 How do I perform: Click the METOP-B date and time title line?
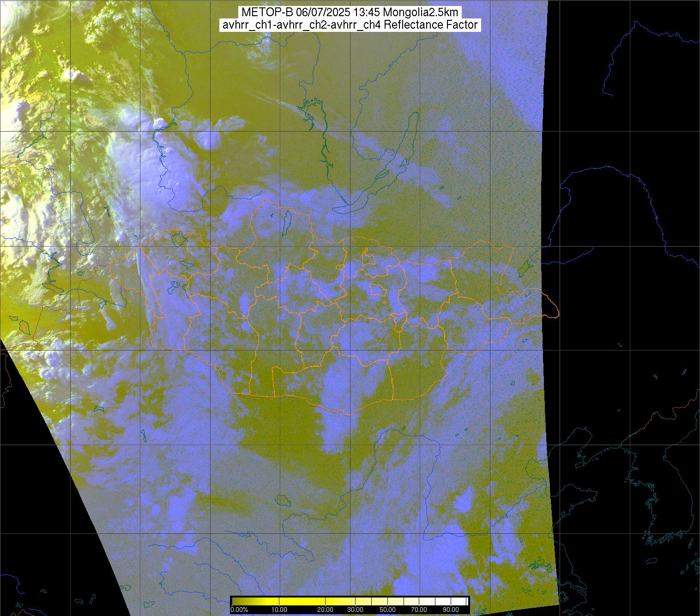coord(350,12)
